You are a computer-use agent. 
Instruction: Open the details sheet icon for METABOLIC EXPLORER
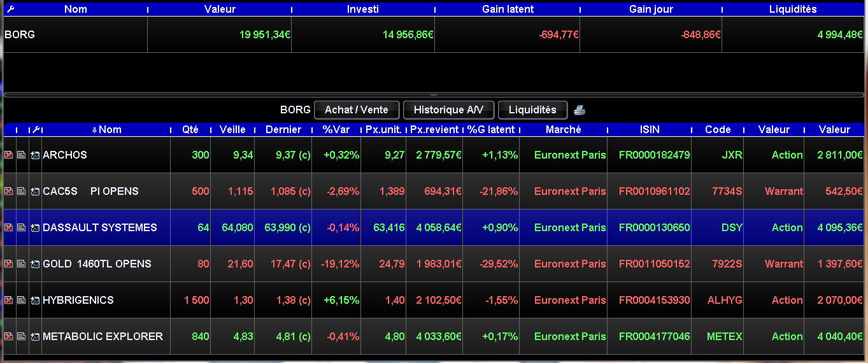pyautogui.click(x=22, y=336)
